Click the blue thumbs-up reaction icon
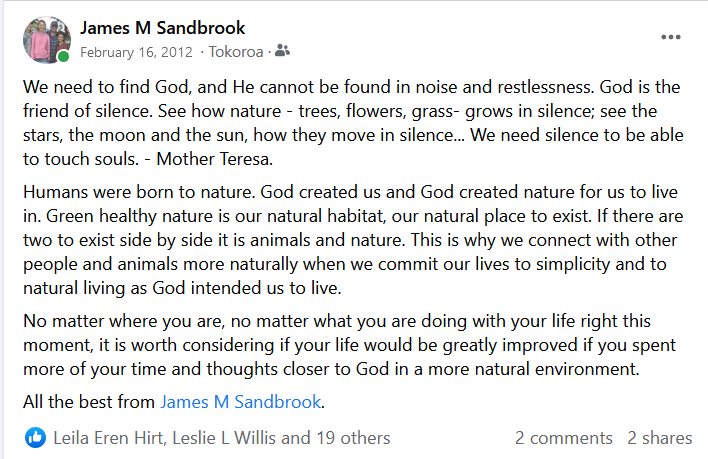Image resolution: width=708 pixels, height=459 pixels. [x=35, y=437]
